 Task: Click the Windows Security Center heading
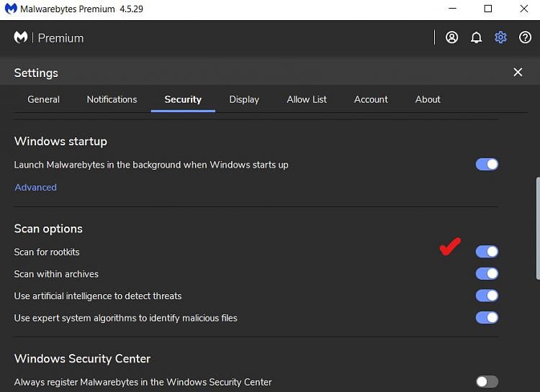[x=82, y=359]
